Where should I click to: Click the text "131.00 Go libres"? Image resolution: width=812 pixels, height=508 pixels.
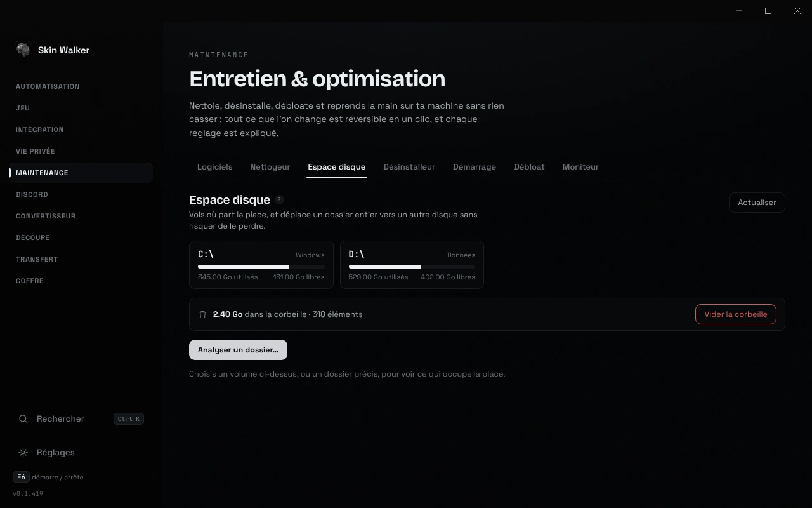pos(299,277)
